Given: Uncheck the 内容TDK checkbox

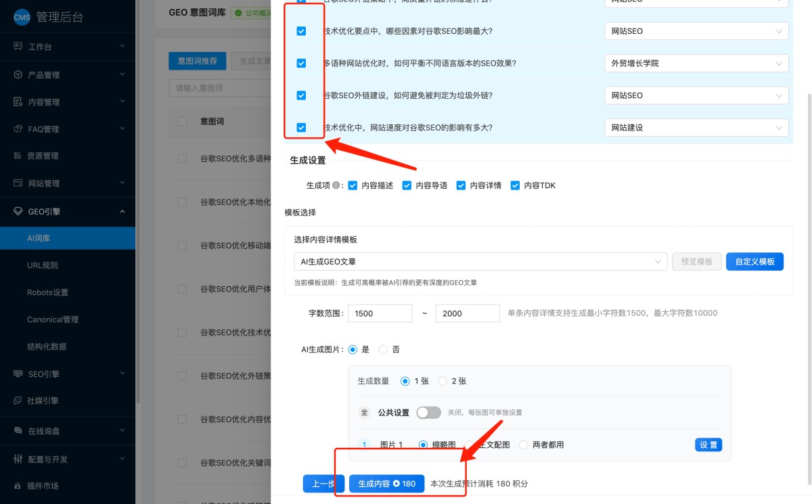Looking at the screenshot, I should 515,185.
